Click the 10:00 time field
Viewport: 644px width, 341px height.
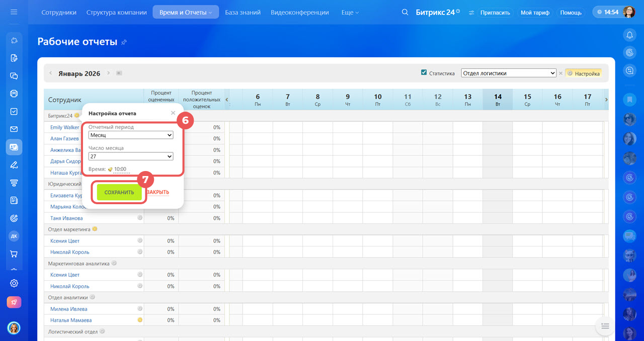[x=120, y=169]
